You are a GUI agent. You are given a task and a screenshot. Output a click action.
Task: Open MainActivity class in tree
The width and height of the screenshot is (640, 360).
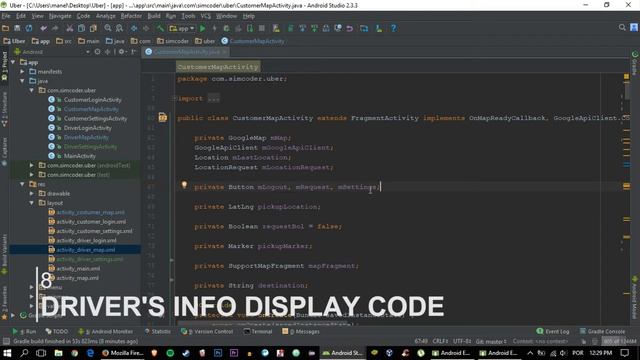pos(80,156)
